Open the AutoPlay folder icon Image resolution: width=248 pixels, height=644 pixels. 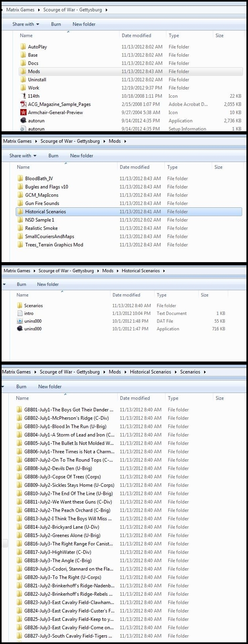pos(23,47)
